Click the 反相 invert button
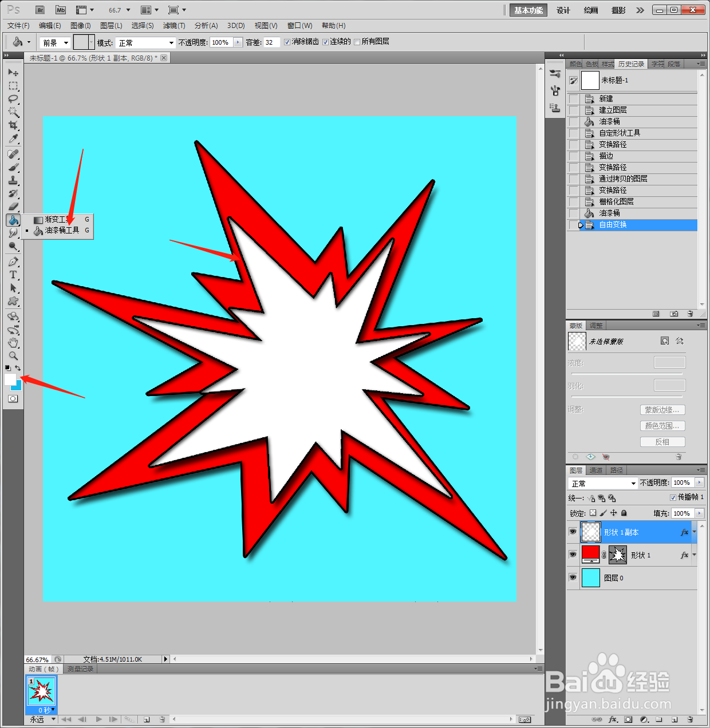710x728 pixels. point(662,442)
